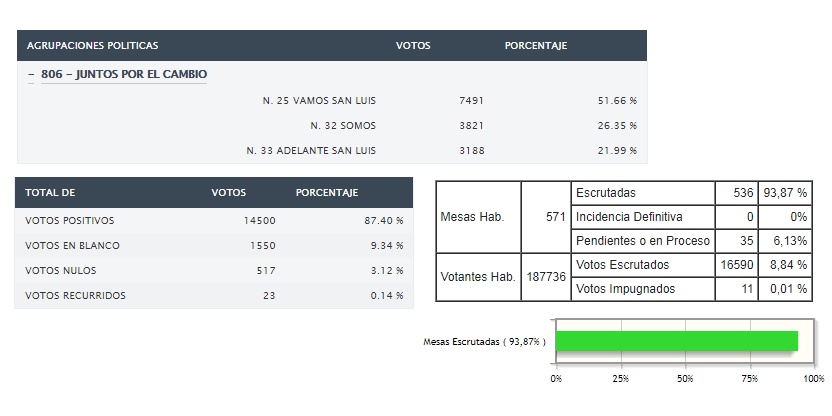Select the VOTOS POSITIVOS row
This screenshot has width=832, height=416.
pyautogui.click(x=214, y=221)
